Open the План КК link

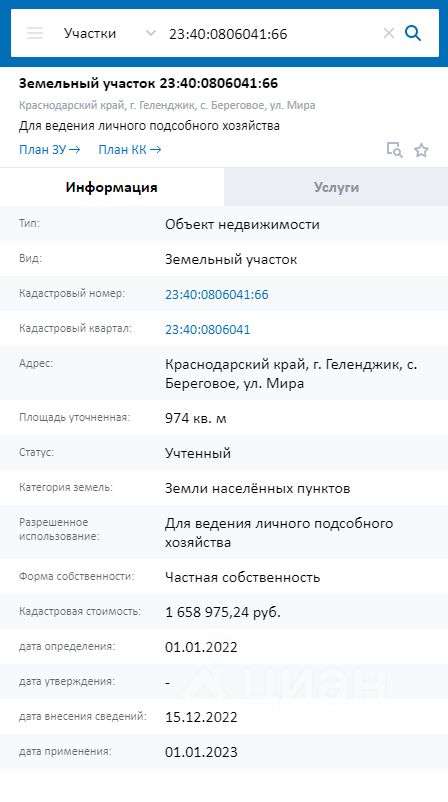point(130,150)
